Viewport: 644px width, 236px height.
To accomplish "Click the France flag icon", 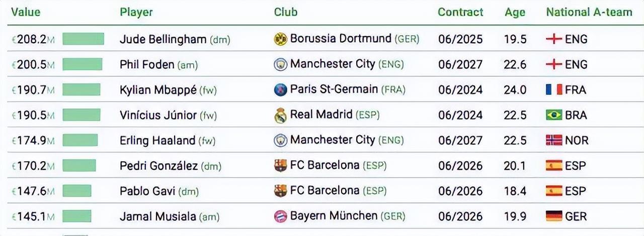I will pyautogui.click(x=554, y=90).
